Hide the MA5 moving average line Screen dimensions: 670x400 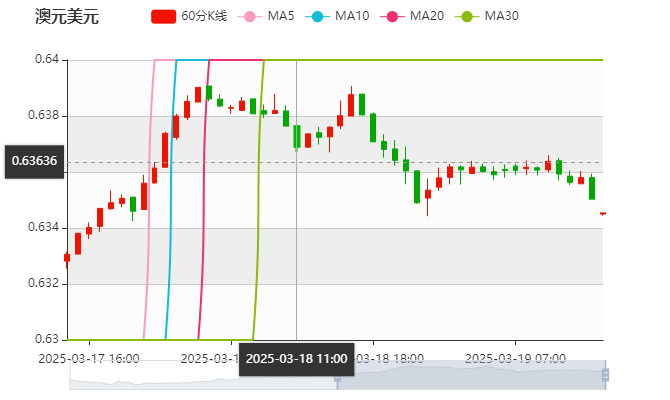pyautogui.click(x=280, y=16)
